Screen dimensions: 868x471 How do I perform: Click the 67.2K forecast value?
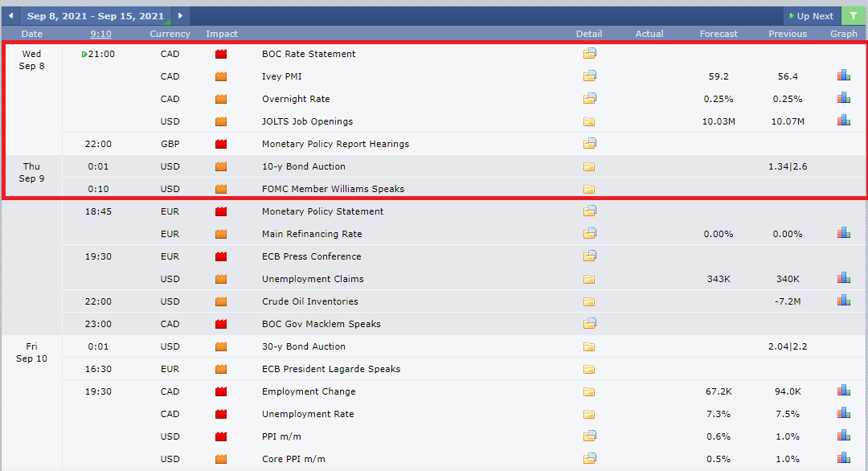pos(719,391)
